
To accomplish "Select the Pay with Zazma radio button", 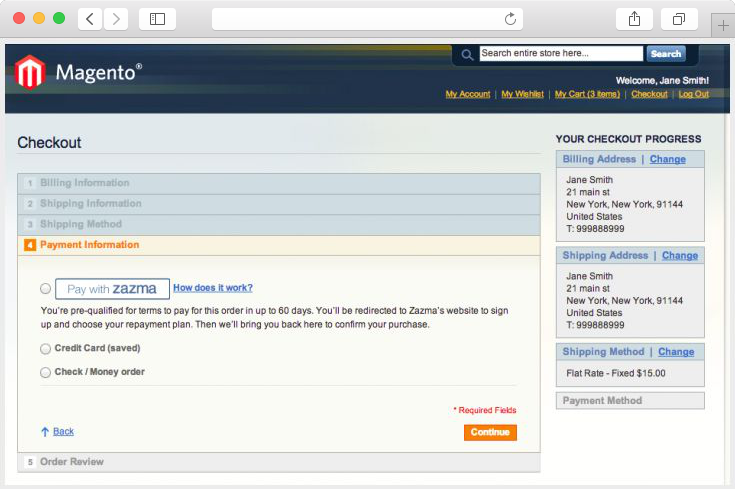I will [45, 289].
